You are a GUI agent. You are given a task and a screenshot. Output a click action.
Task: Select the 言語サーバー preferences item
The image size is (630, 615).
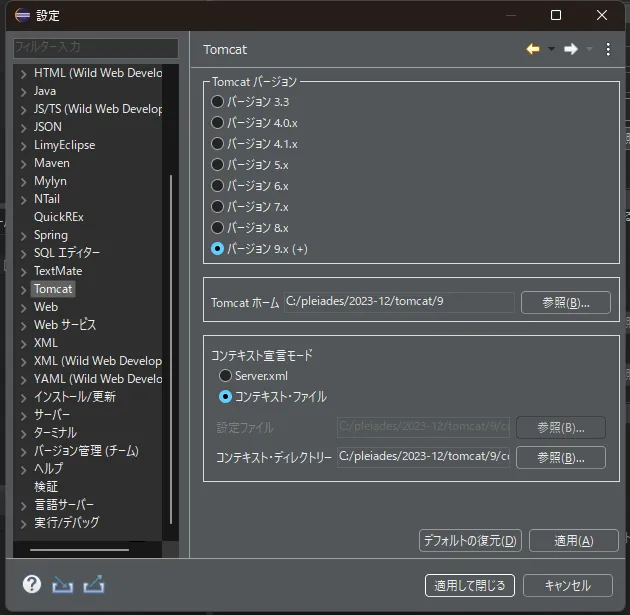(x=64, y=505)
